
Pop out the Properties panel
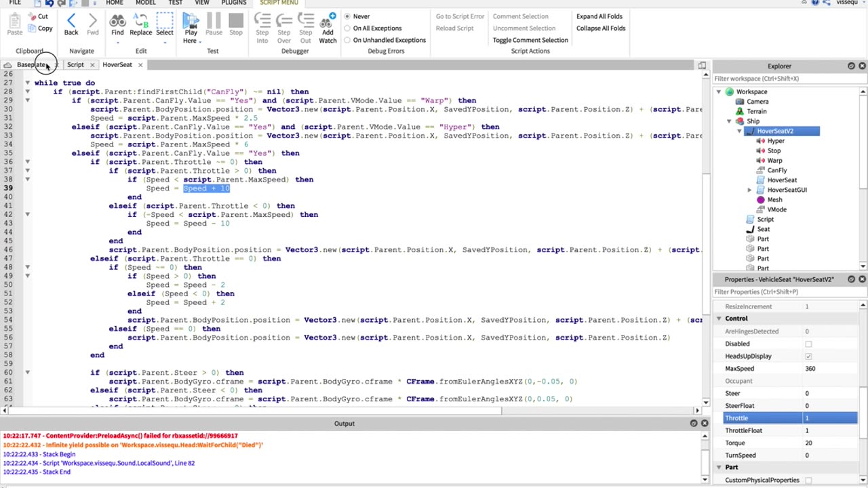pos(851,279)
